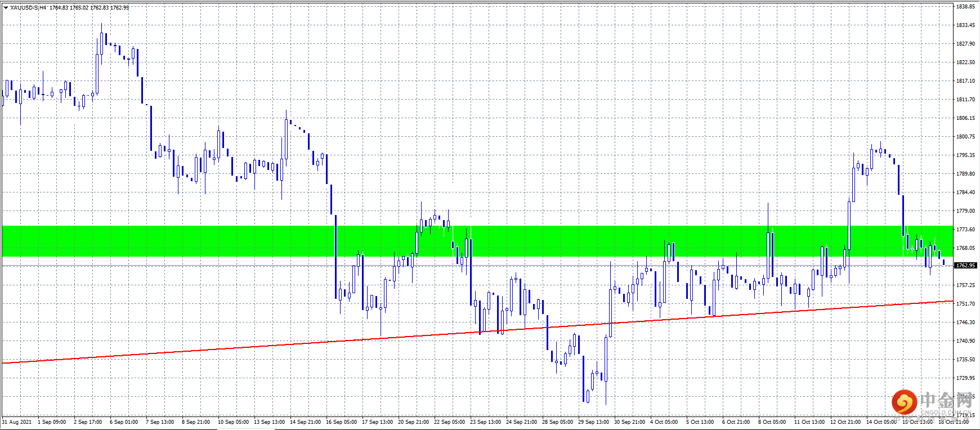
Task: Click the 11 Oct 13:00 time label
Action: [x=810, y=422]
